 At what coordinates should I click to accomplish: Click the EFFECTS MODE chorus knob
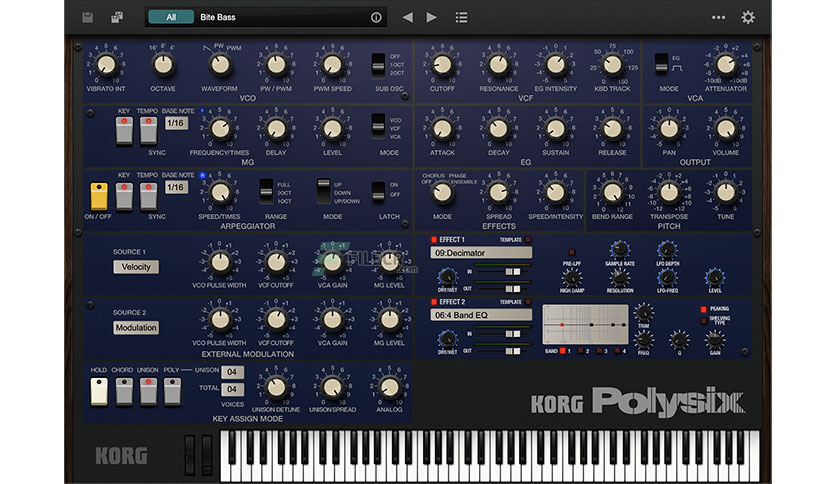(x=442, y=193)
